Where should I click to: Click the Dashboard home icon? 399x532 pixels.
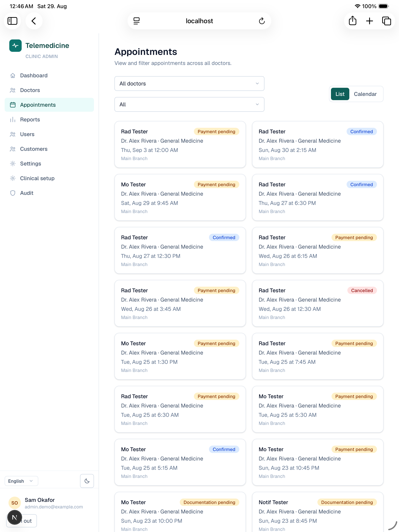[x=13, y=76]
